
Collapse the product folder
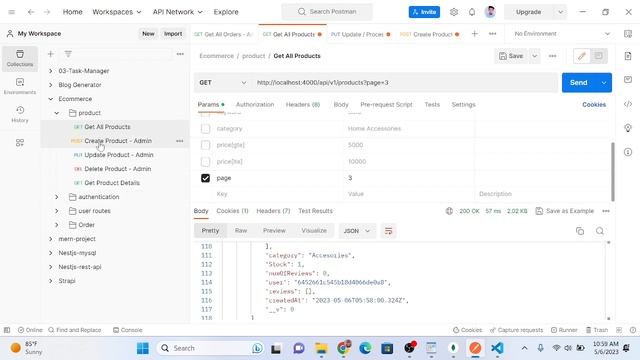pyautogui.click(x=57, y=113)
